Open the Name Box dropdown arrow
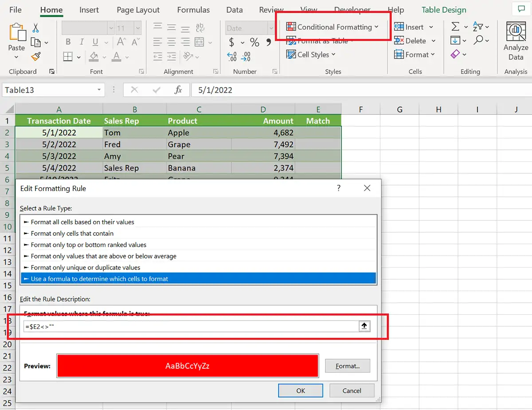Viewport: 532px width, 410px height. coord(99,90)
